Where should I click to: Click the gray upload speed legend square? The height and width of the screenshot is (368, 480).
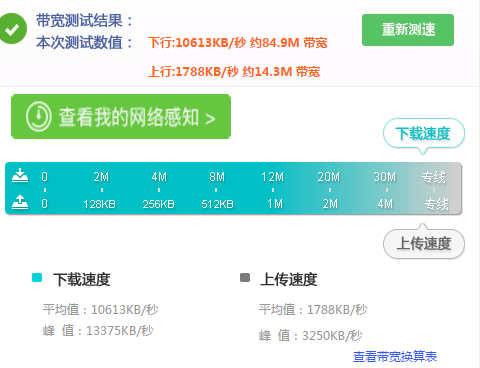point(245,277)
